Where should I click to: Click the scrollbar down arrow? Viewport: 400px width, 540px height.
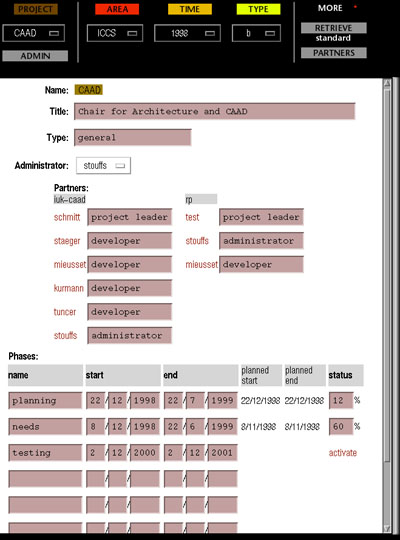click(387, 528)
